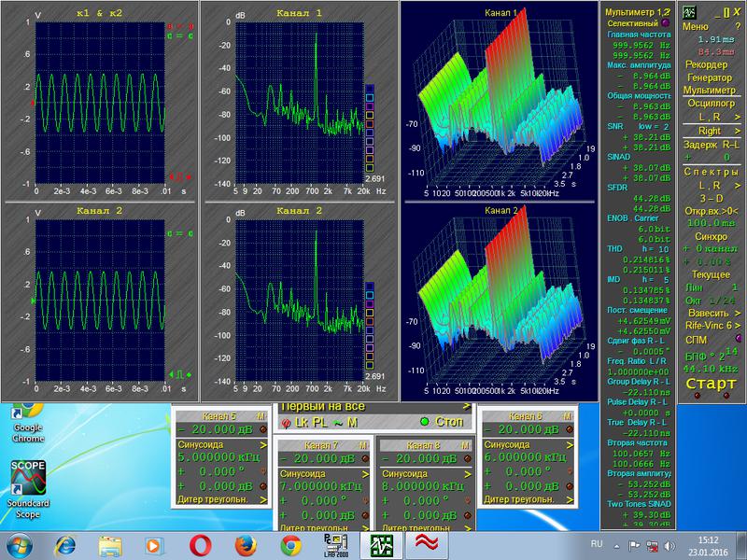
Task: Click the green wave icon in generator panel
Action: click(x=338, y=423)
